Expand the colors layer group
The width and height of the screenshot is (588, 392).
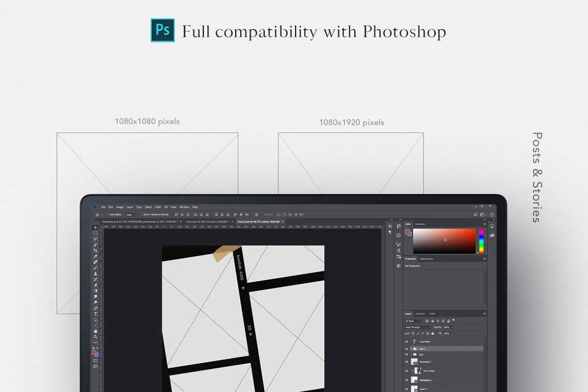(412, 349)
